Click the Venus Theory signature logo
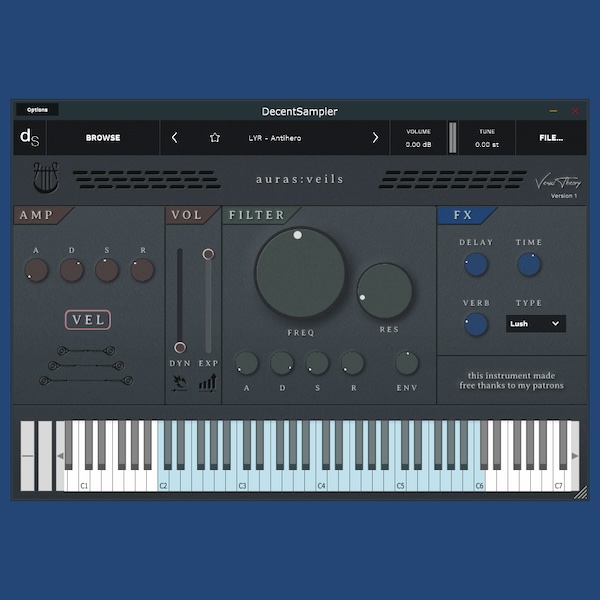 pos(558,182)
